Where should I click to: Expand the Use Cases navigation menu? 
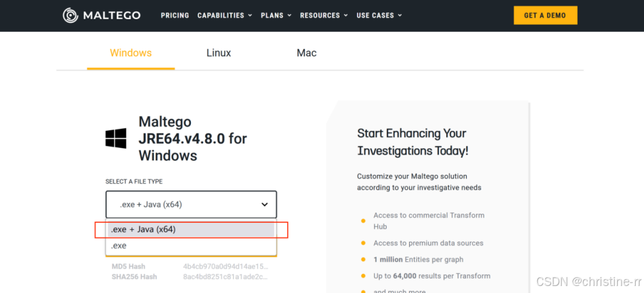click(x=379, y=15)
